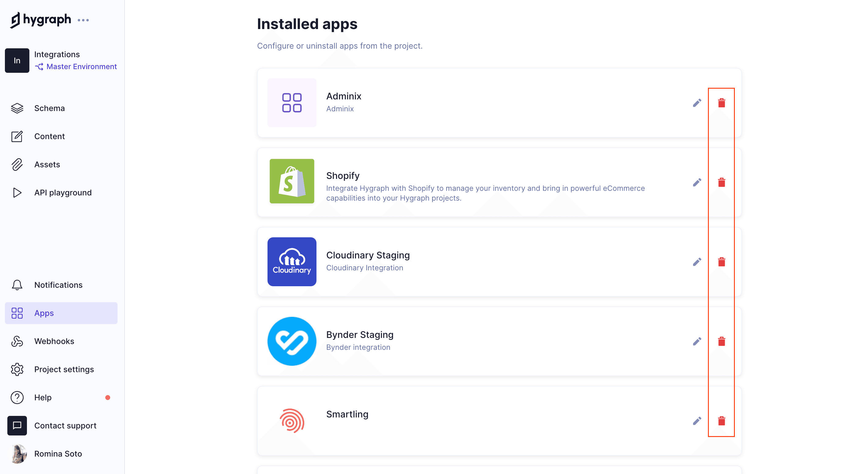868x474 pixels.
Task: Click the Romina Soto profile avatar
Action: (17, 454)
